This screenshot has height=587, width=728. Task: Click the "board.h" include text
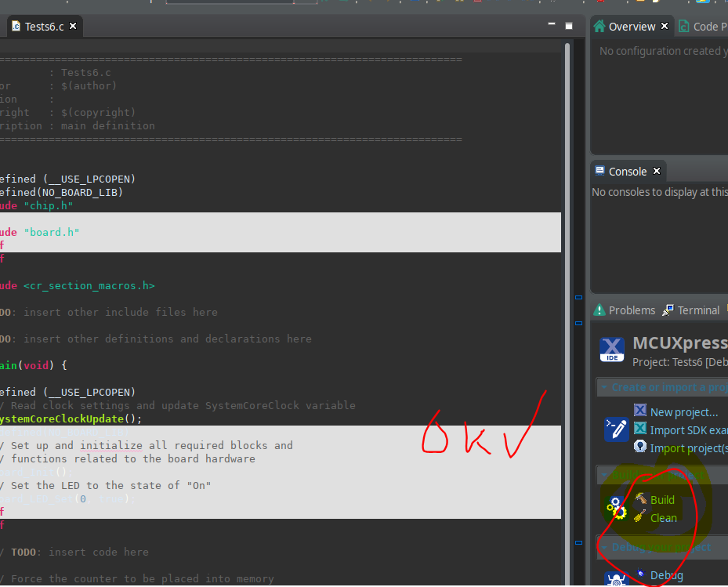click(x=52, y=232)
